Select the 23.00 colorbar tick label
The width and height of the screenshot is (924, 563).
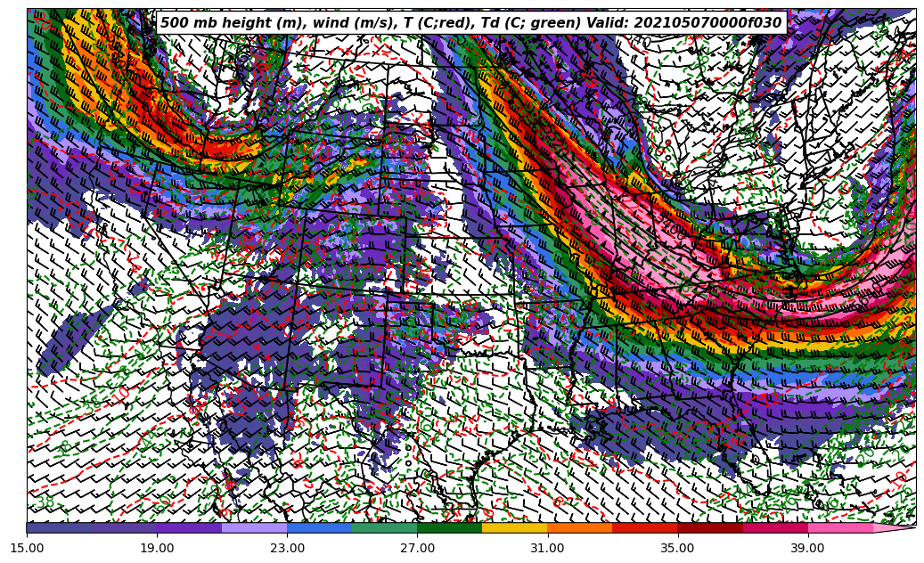pos(288,548)
